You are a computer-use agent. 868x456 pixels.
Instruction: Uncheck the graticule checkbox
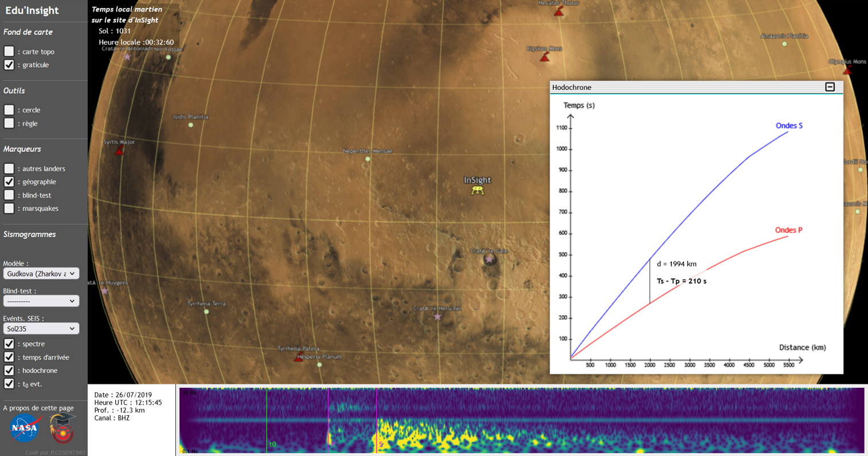click(x=9, y=65)
